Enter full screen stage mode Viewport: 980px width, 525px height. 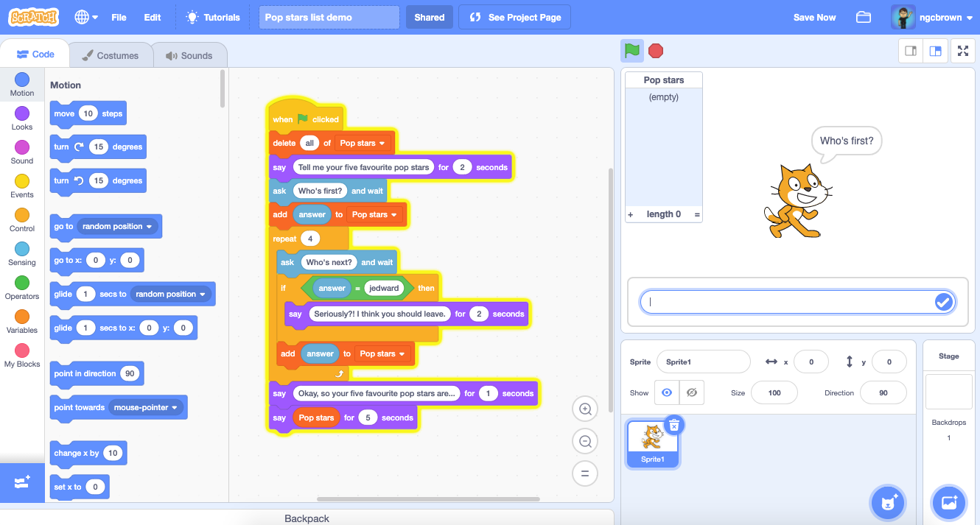tap(962, 51)
